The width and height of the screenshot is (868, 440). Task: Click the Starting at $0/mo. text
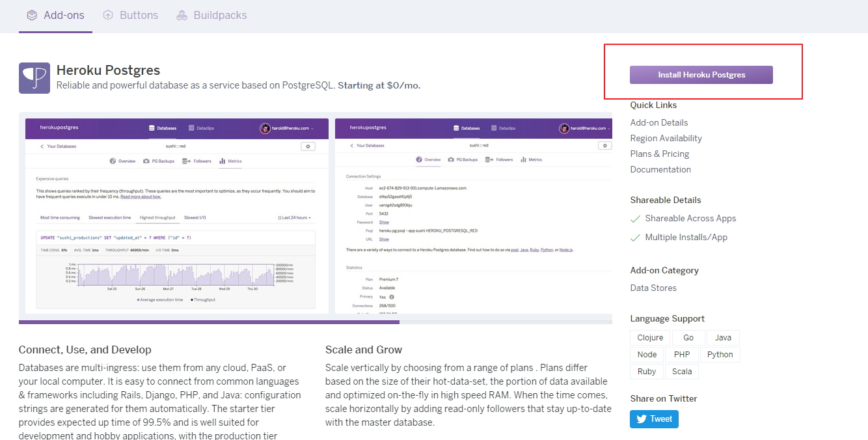pos(379,85)
